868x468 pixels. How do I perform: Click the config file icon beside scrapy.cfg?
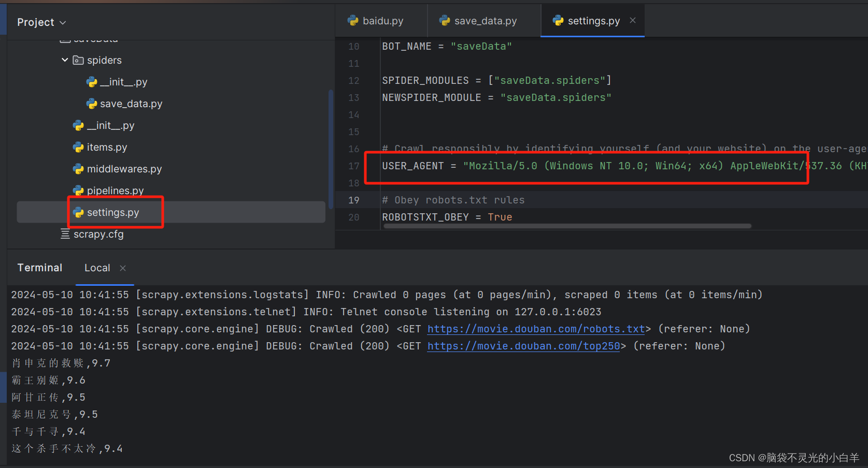[65, 234]
